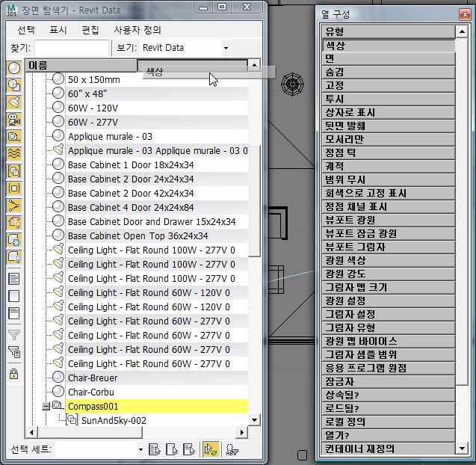476x465 pixels.
Task: Click the select none button at bottom
Action: pos(172,449)
